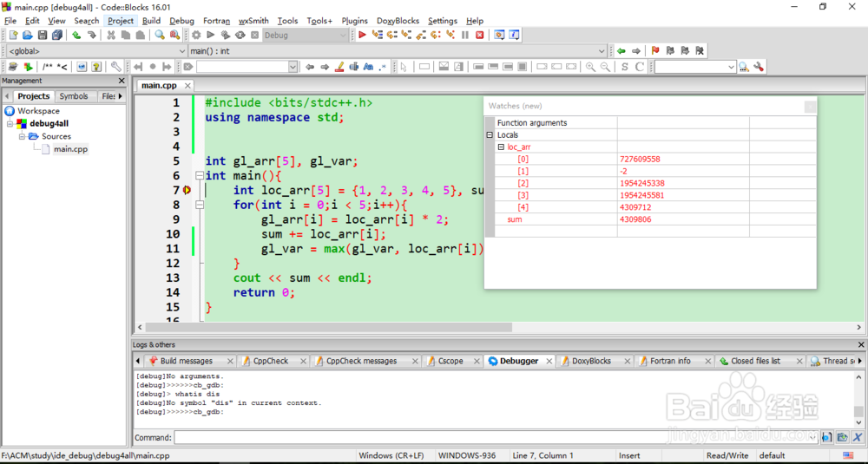
Task: Close the main.cpp editor tab
Action: (x=187, y=85)
